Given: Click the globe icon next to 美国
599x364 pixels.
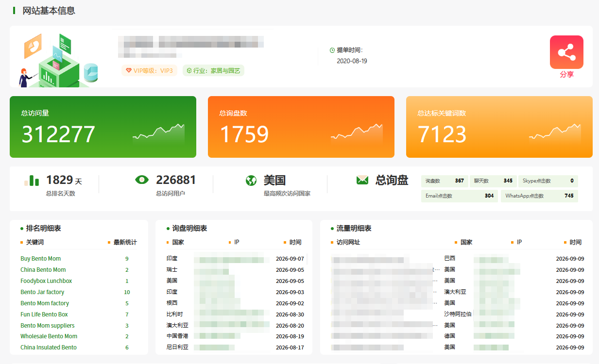Looking at the screenshot, I should (x=251, y=181).
